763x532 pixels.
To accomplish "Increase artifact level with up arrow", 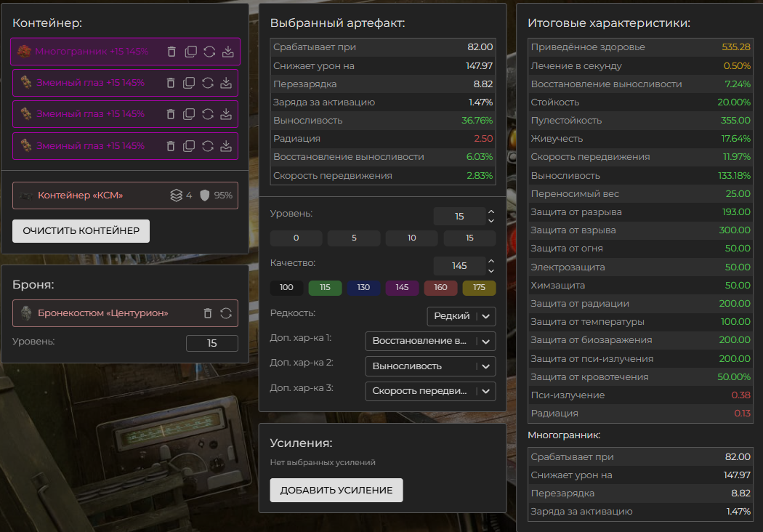I will pyautogui.click(x=491, y=211).
